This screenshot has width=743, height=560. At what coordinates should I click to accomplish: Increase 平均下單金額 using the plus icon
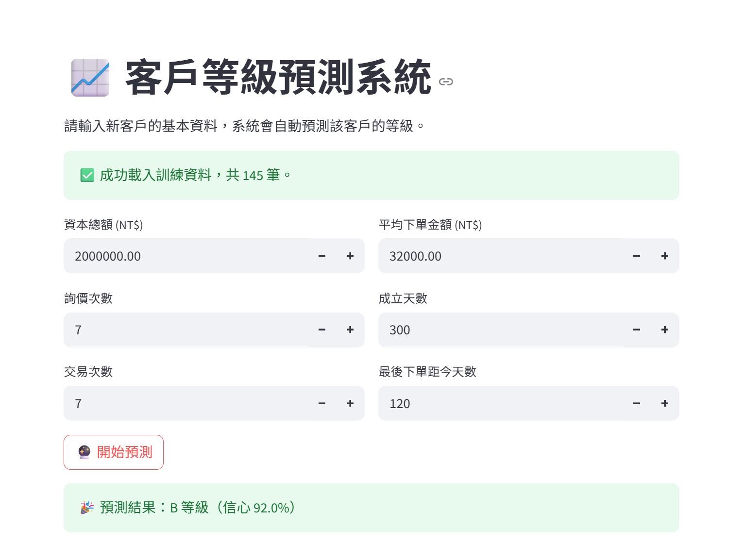[664, 256]
